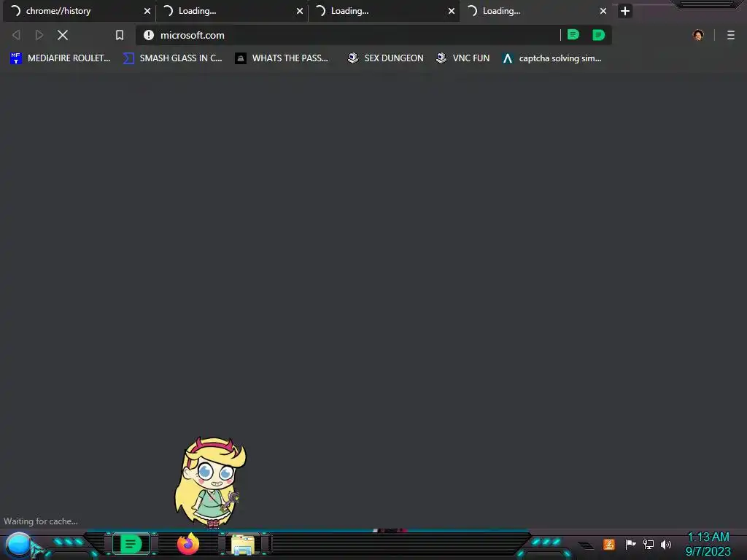Go back to the previous page
This screenshot has height=560, width=747.
16,35
